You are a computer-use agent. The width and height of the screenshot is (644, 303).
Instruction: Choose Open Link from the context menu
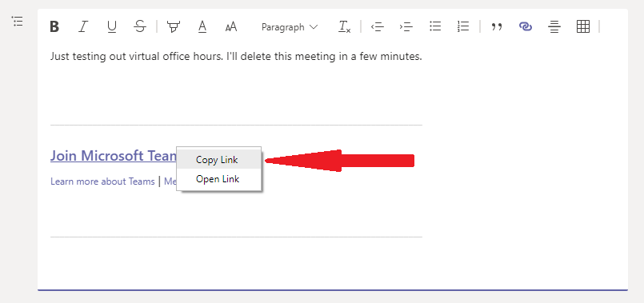click(x=219, y=179)
